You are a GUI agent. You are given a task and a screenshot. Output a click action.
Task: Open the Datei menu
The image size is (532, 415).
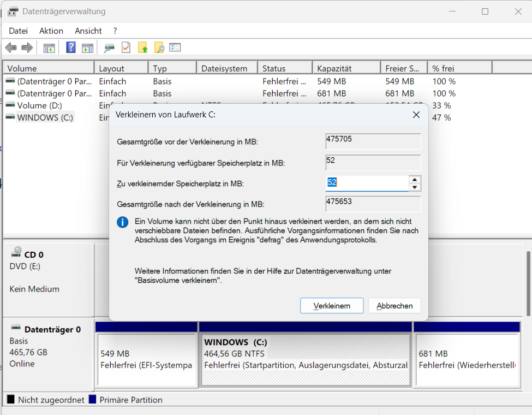tap(19, 31)
